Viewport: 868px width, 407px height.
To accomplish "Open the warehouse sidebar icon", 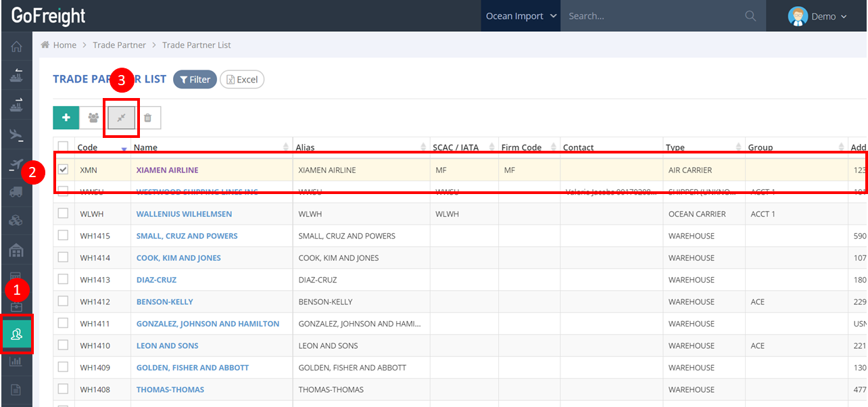I will click(x=16, y=251).
